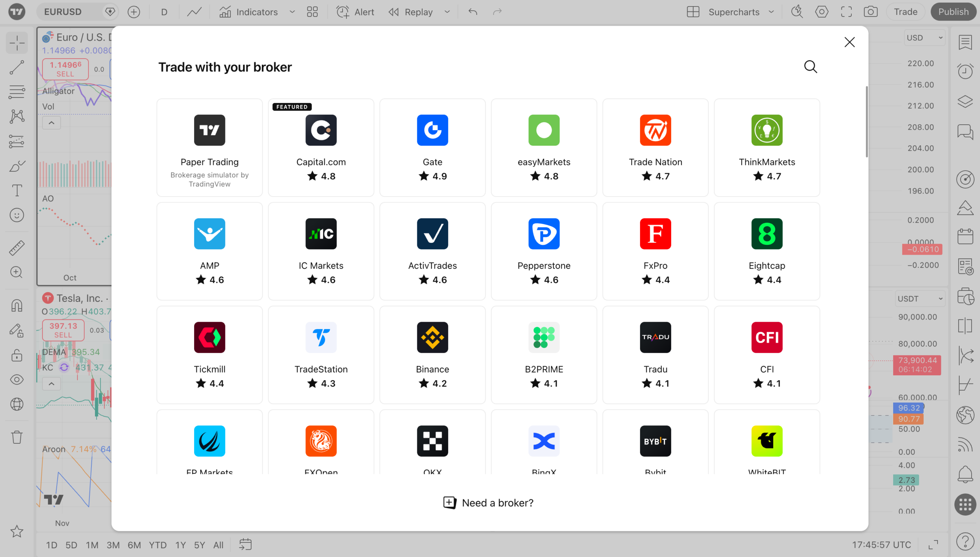This screenshot has width=980, height=557.
Task: Open chart settings hexagon icon
Action: [x=822, y=12]
